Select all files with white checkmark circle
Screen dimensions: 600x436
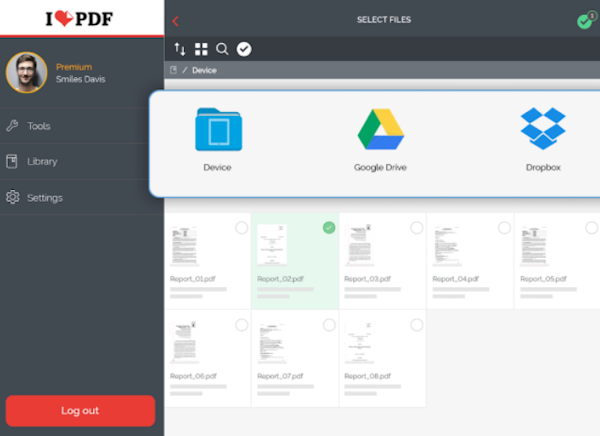tap(244, 49)
